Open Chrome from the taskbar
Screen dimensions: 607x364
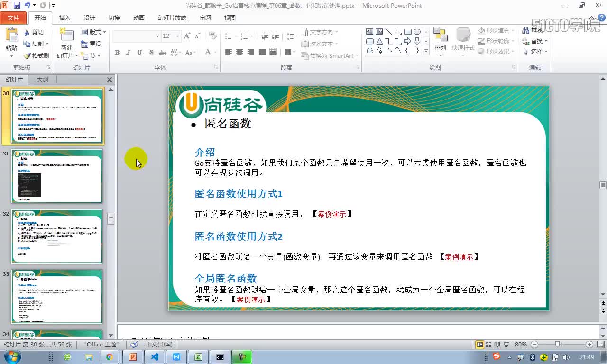(x=110, y=357)
